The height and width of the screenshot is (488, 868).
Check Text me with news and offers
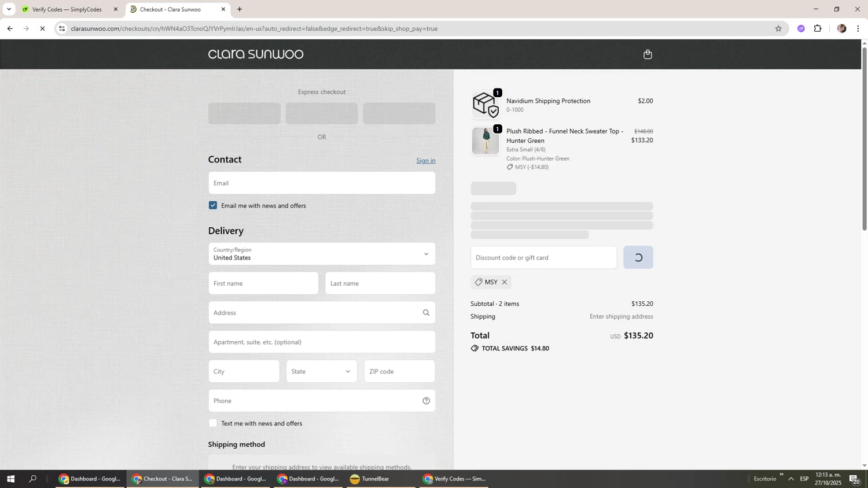point(213,423)
